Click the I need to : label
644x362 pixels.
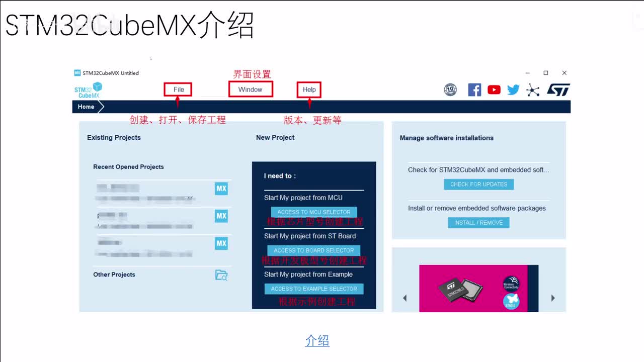tap(280, 176)
